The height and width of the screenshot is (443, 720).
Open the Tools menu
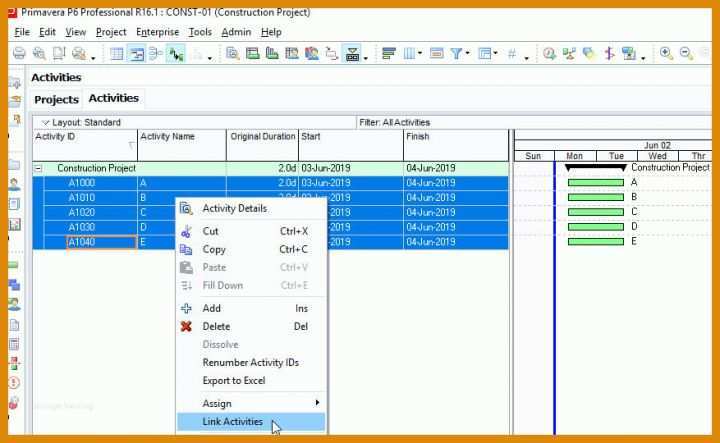[x=200, y=32]
